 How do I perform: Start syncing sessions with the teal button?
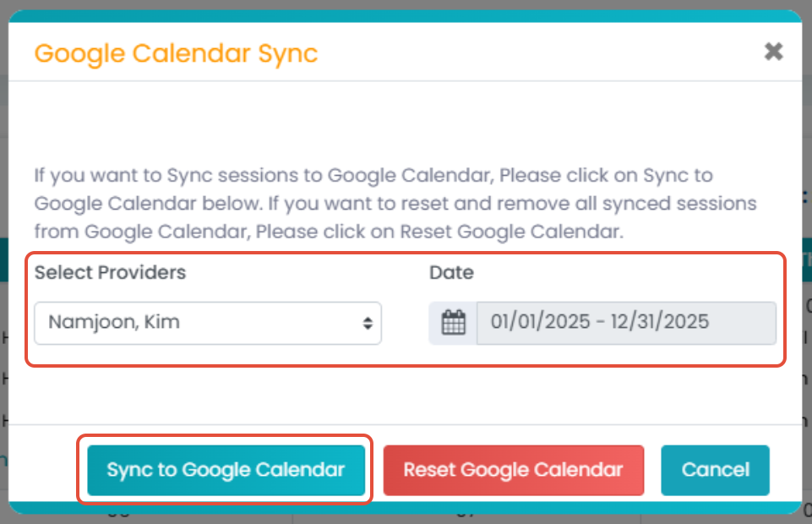click(226, 470)
